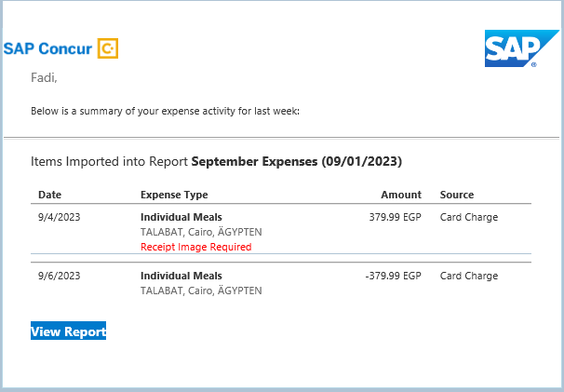This screenshot has width=564, height=392.
Task: Select the 'Receipt Image Required' warning text
Action: (196, 247)
